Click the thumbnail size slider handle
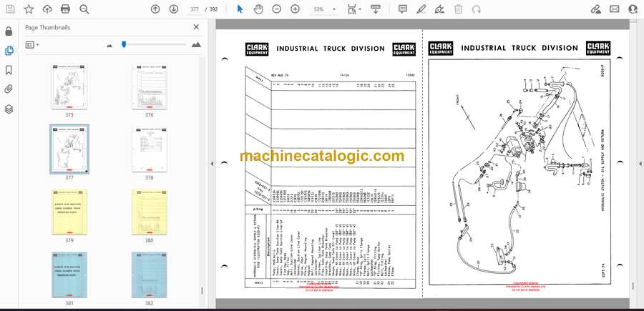Viewport: 644px width, 311px height. (x=124, y=44)
